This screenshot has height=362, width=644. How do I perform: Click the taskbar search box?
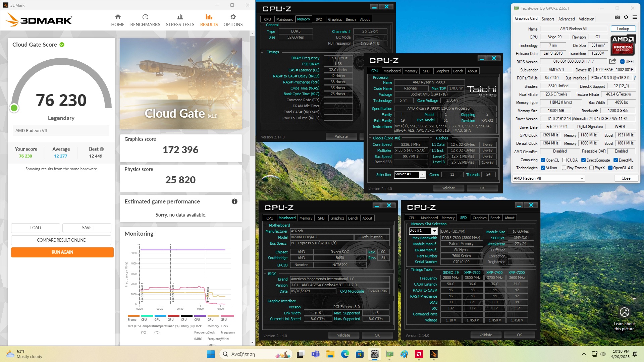[256, 354]
